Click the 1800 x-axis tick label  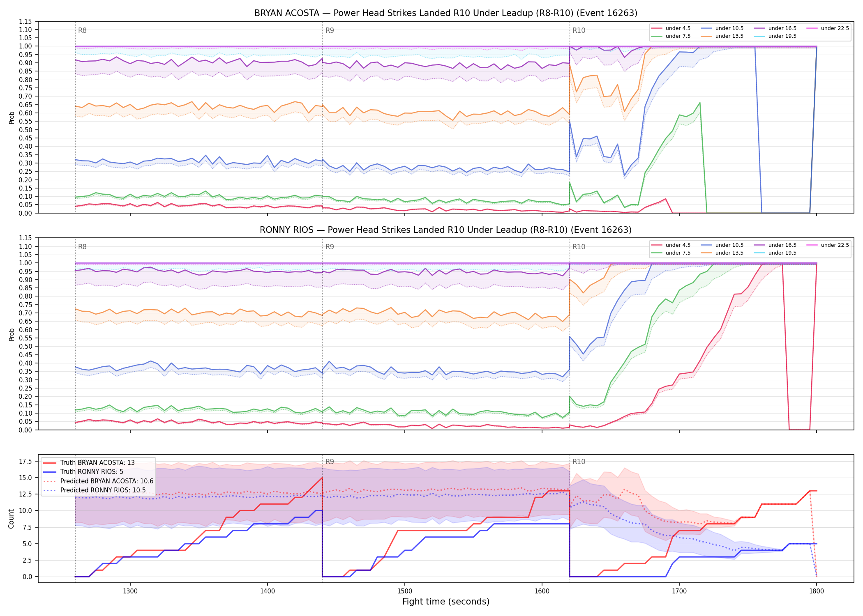coord(817,591)
